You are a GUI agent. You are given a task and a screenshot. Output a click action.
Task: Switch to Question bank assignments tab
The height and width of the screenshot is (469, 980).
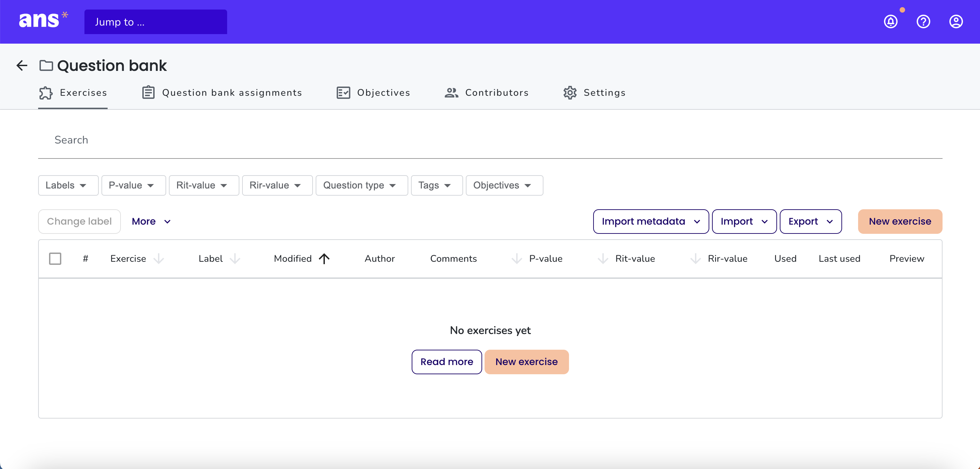222,93
